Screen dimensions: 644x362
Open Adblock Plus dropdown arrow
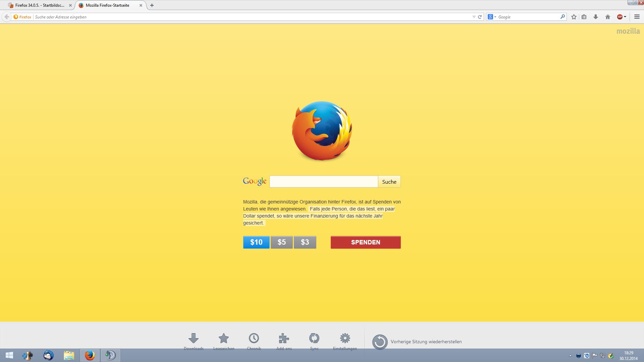pyautogui.click(x=625, y=17)
